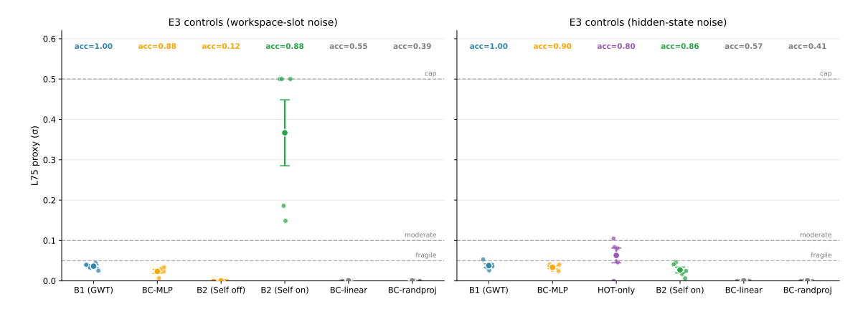Click the "moderate" threshold label in right plot
This screenshot has height=312, width=868.
tap(816, 235)
